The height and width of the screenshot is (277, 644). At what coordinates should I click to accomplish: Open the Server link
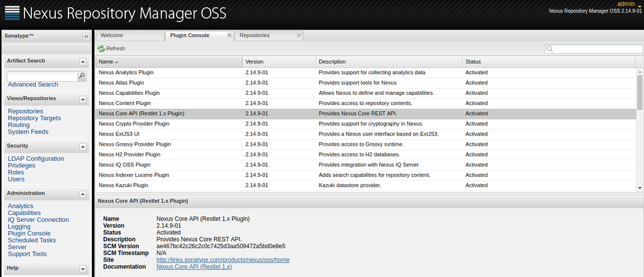pos(17,247)
